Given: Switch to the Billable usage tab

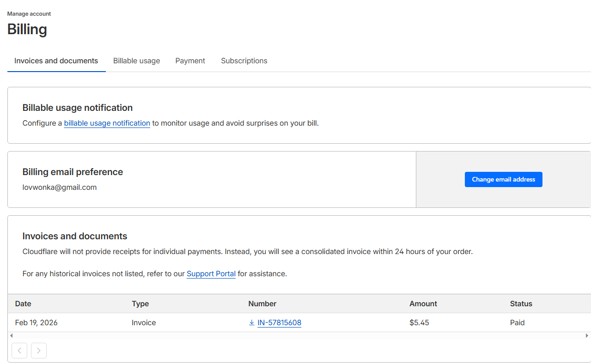Looking at the screenshot, I should coord(136,61).
